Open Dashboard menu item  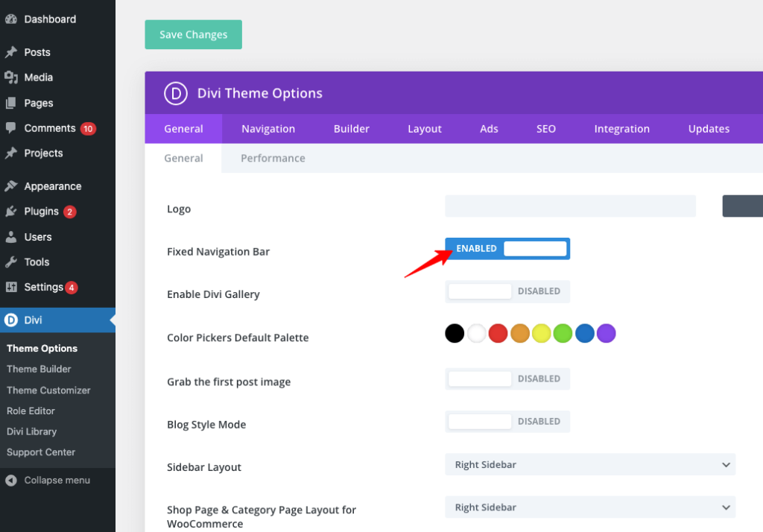pos(57,19)
